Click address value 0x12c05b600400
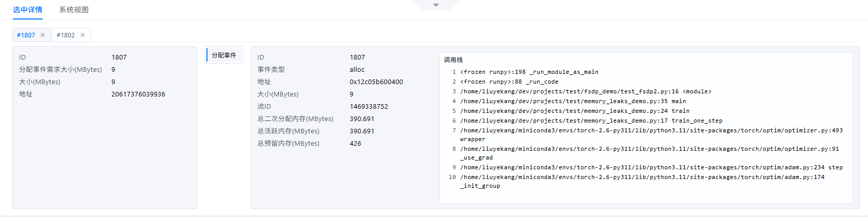Image resolution: width=868 pixels, height=217 pixels. (x=376, y=82)
